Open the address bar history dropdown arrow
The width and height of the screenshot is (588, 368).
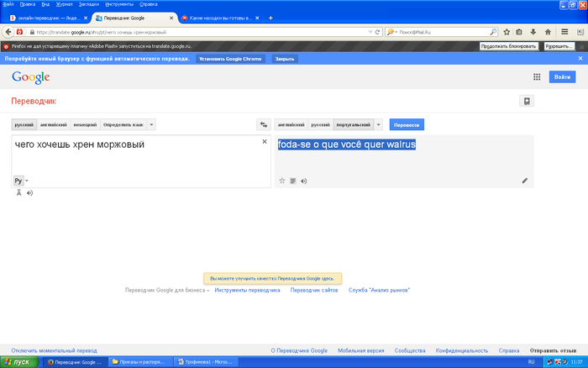(x=370, y=32)
